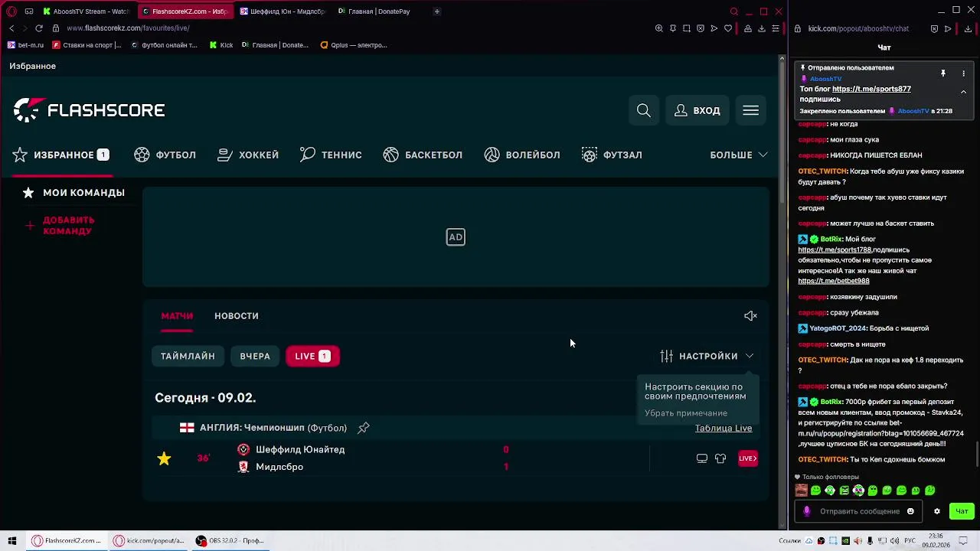Open the emoji picker smiley in chat
The height and width of the screenshot is (551, 980).
click(910, 511)
